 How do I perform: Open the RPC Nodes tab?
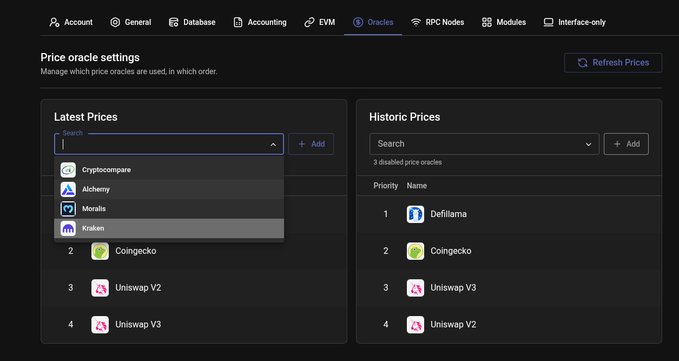pos(437,22)
